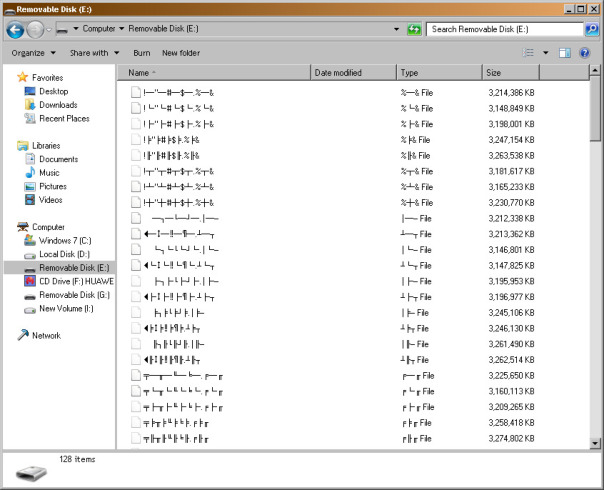Image resolution: width=604 pixels, height=490 pixels.
Task: Click file icon of the 3,160,113 KB file
Action: [x=136, y=391]
